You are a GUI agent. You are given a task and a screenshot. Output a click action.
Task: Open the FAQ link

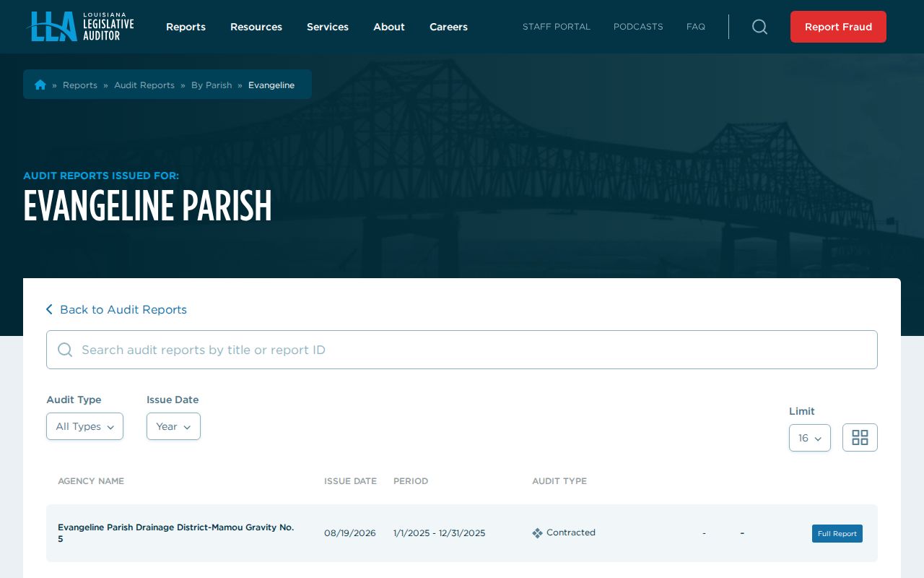coord(696,27)
